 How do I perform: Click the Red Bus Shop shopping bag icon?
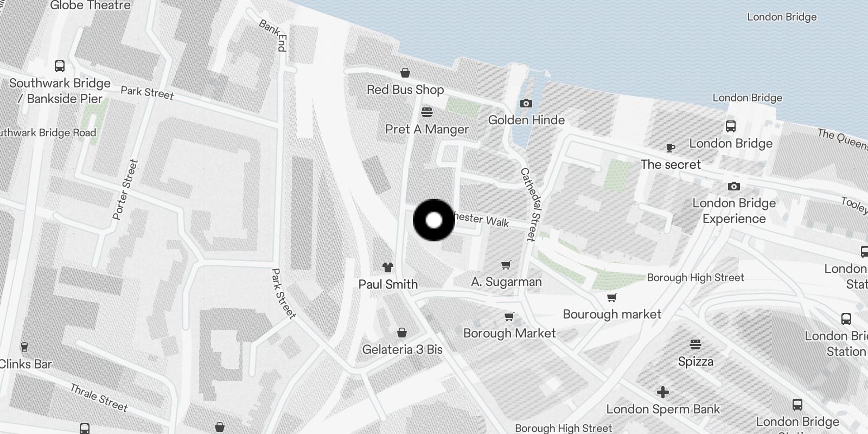click(x=405, y=73)
